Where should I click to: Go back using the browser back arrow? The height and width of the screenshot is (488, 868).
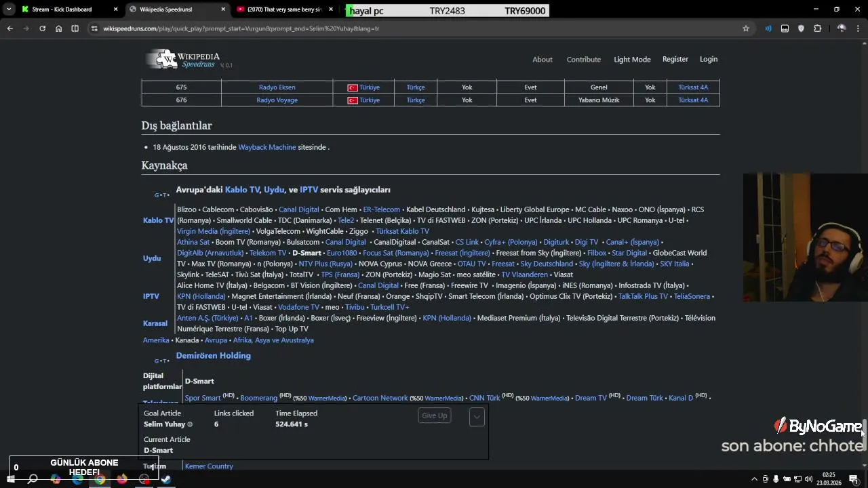click(x=9, y=28)
